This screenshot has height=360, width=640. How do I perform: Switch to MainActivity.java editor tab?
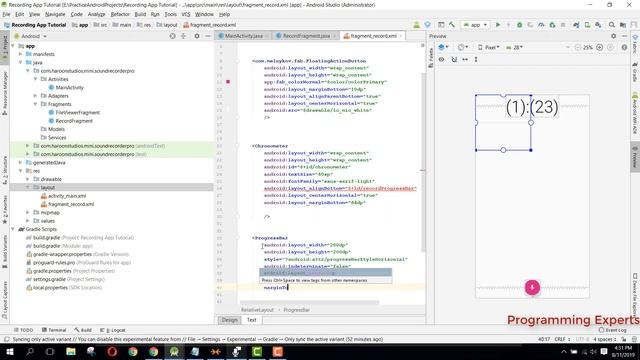(x=243, y=36)
